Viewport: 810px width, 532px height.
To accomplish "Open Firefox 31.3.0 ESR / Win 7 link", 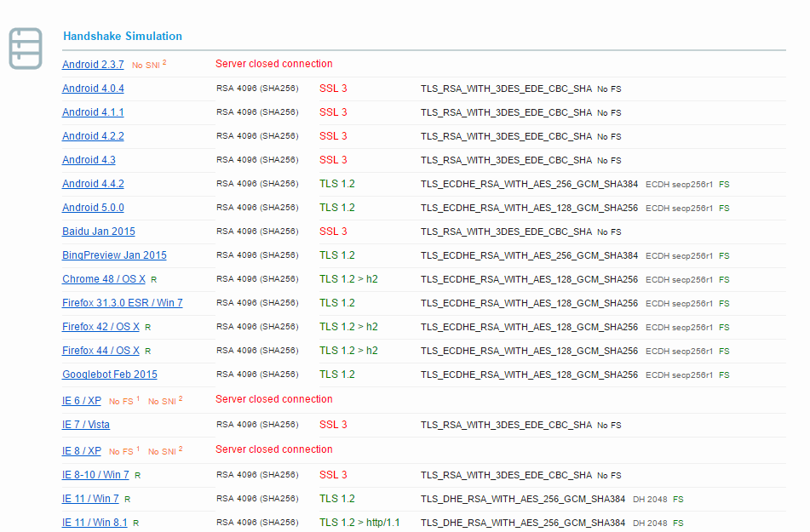I will (122, 303).
